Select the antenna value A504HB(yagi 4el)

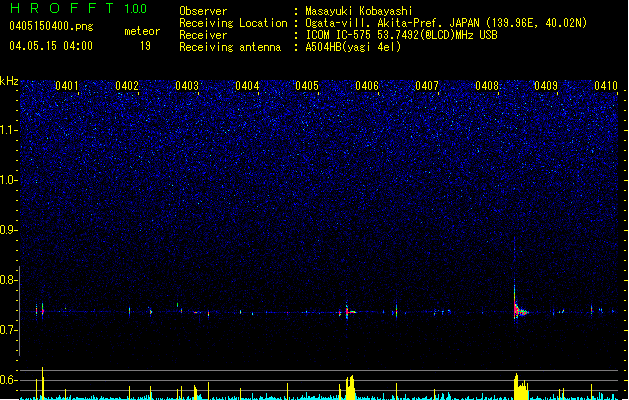353,47
